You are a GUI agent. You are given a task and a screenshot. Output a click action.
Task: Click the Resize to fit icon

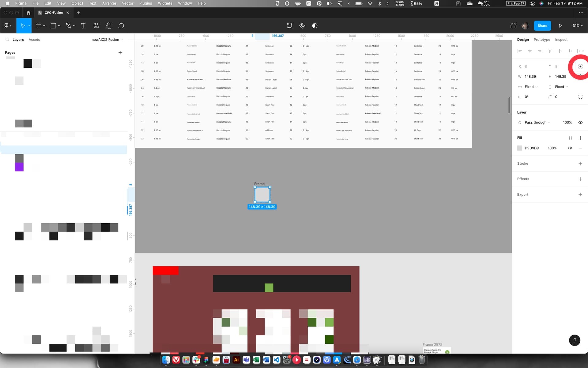pos(580,67)
